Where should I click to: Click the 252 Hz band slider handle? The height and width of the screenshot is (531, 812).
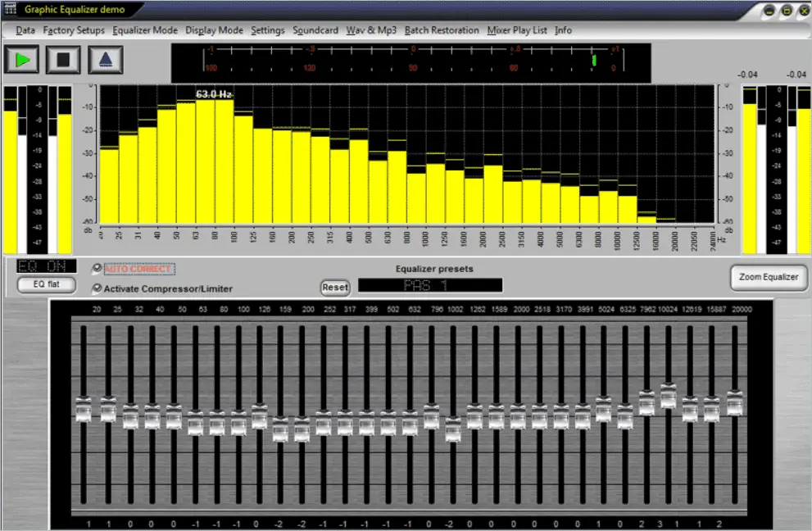[x=324, y=424]
